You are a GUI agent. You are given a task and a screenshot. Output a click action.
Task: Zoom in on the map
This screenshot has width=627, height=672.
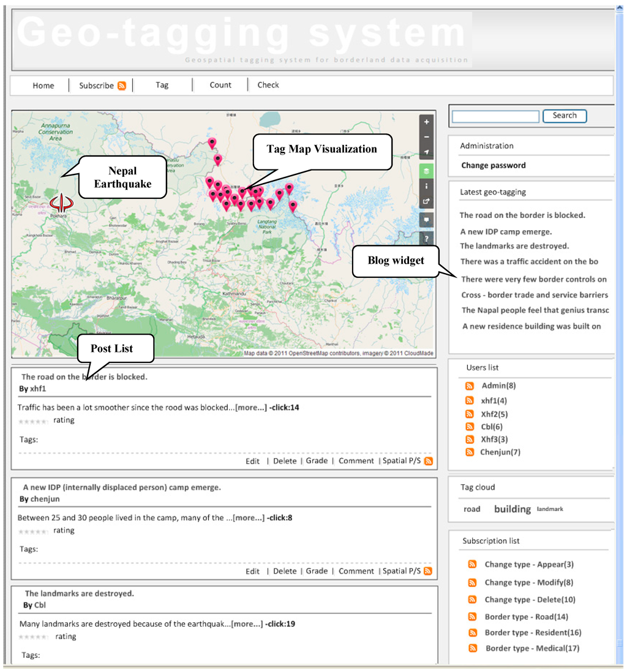point(427,122)
